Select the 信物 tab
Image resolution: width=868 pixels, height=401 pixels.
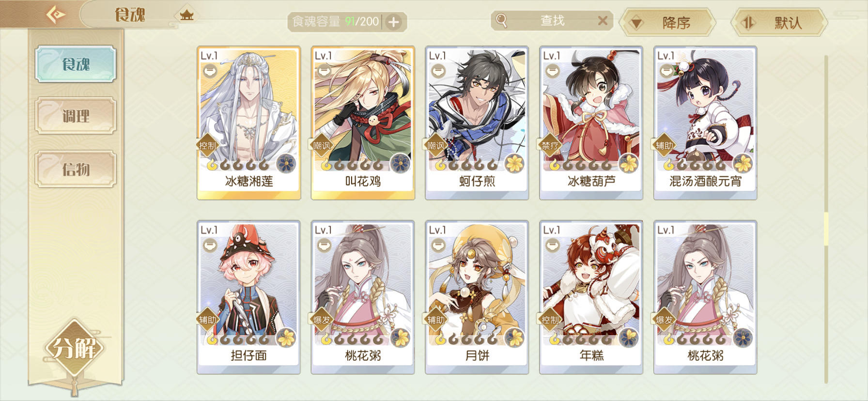[x=76, y=169]
